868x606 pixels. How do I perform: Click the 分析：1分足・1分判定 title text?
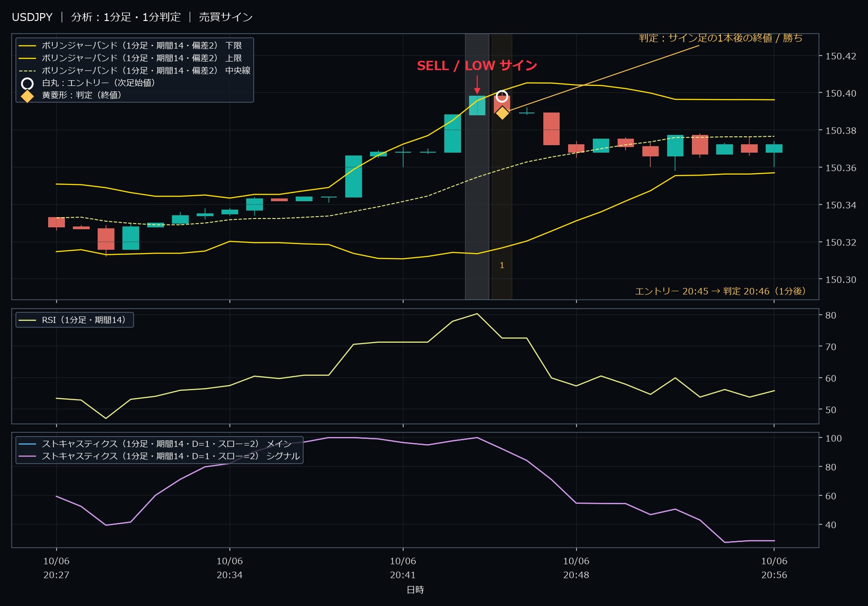pos(126,17)
